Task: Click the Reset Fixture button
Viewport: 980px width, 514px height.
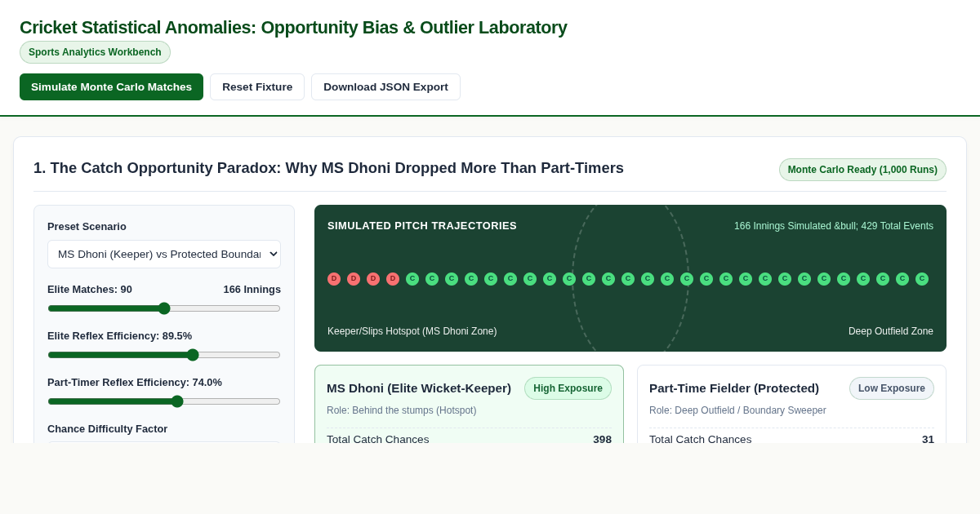Action: click(257, 87)
